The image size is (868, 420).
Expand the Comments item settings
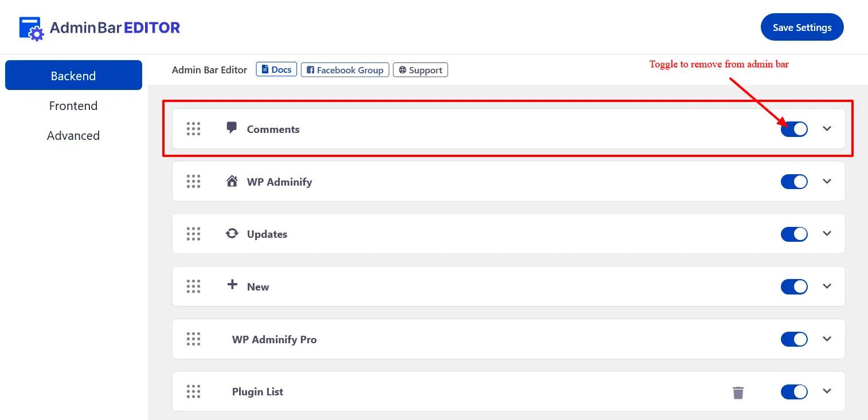coord(827,129)
